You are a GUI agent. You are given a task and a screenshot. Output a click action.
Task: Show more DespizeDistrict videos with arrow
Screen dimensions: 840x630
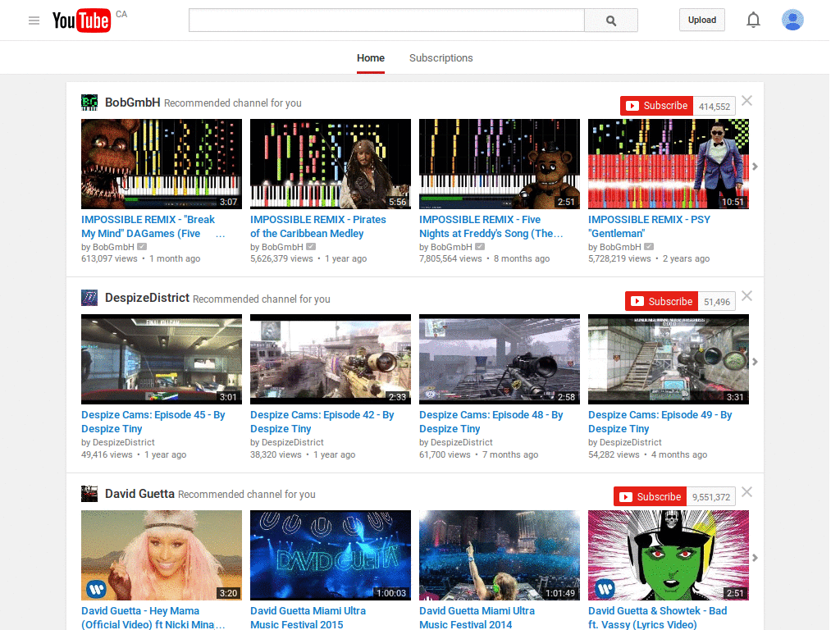[755, 362]
